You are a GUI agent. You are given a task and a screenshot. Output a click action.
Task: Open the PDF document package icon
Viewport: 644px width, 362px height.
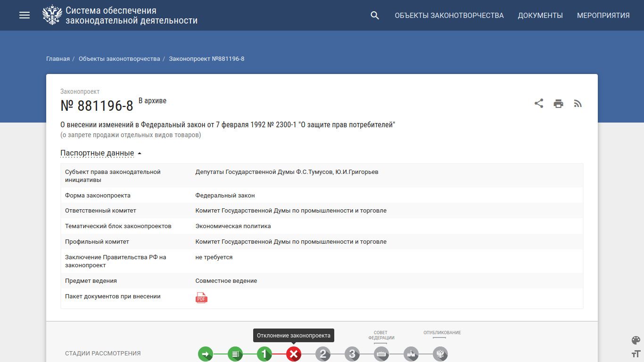tap(201, 297)
